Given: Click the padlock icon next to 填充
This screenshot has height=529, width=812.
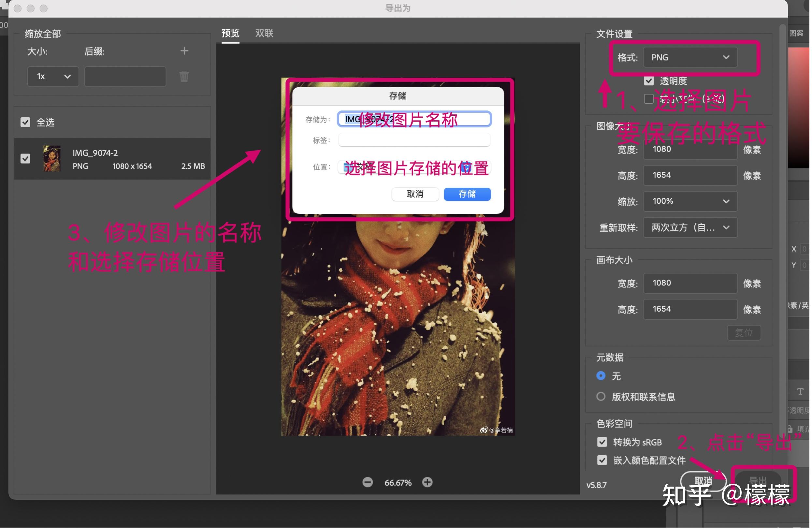Looking at the screenshot, I should click(789, 429).
